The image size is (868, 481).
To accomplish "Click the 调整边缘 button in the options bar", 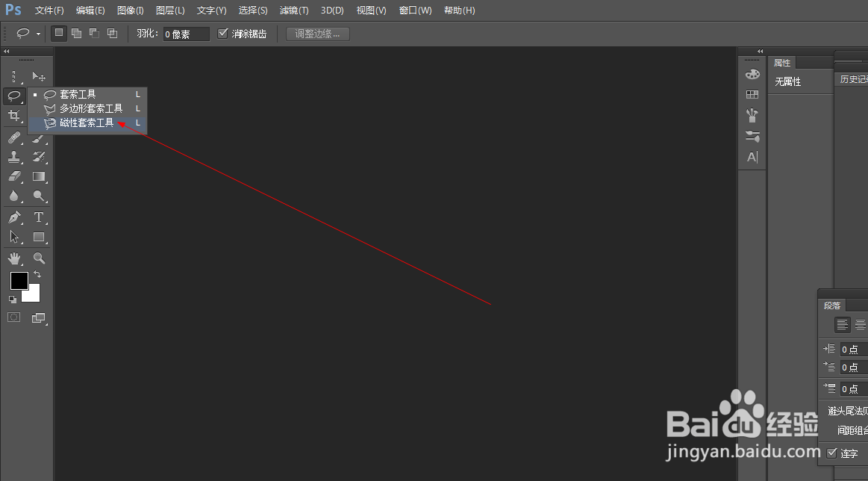I will (316, 33).
